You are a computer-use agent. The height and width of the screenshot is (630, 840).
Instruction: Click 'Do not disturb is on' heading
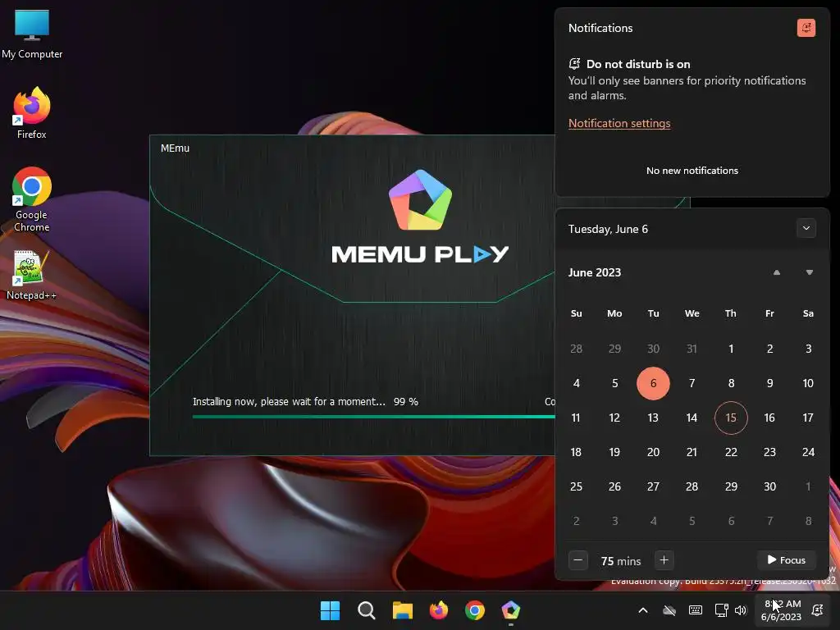pyautogui.click(x=638, y=64)
